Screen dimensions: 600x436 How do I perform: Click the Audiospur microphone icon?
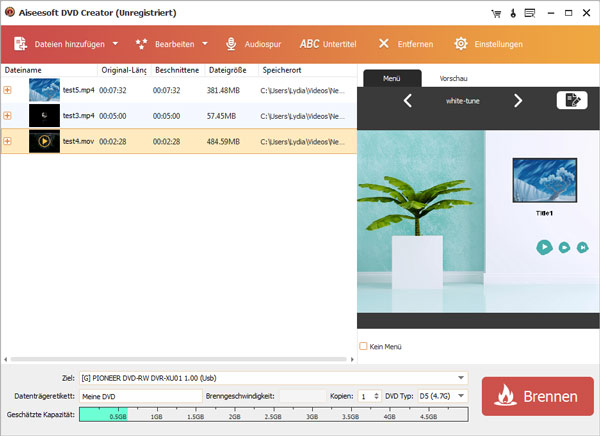click(x=231, y=44)
